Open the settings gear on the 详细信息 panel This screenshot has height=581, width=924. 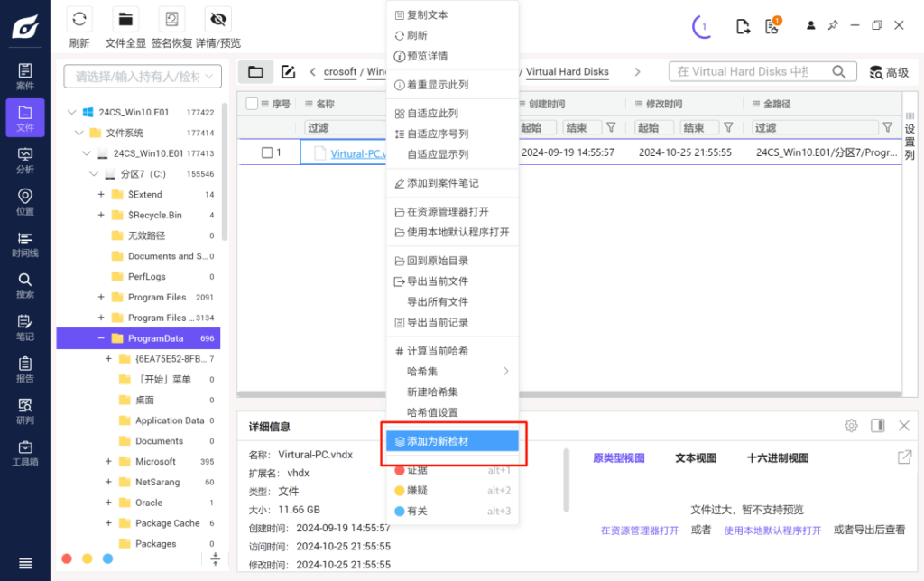pyautogui.click(x=850, y=425)
